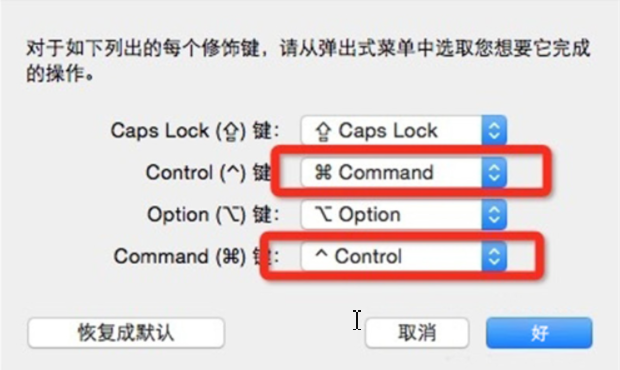The width and height of the screenshot is (620, 370).
Task: Click the 取消 cancel button
Action: (x=417, y=333)
